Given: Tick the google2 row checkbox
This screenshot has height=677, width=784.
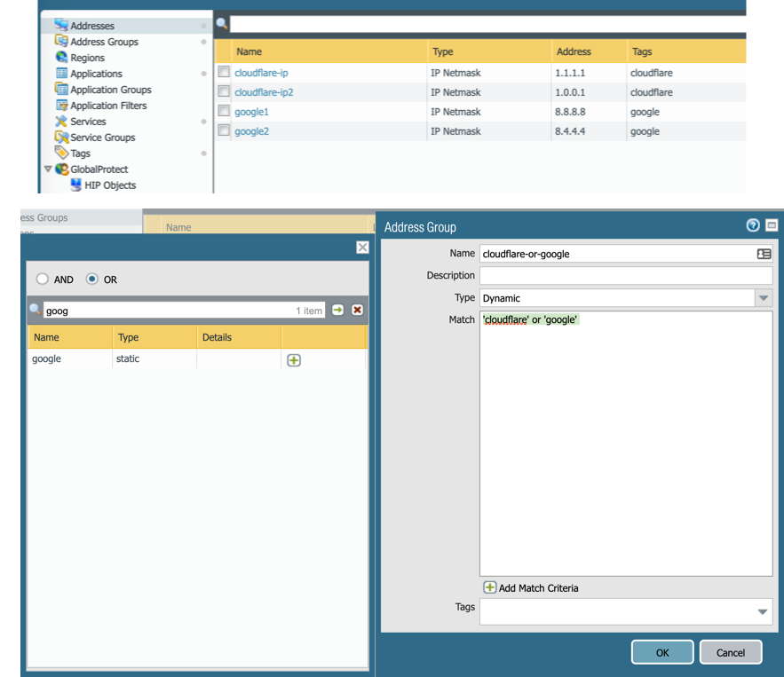Looking at the screenshot, I should (x=225, y=131).
